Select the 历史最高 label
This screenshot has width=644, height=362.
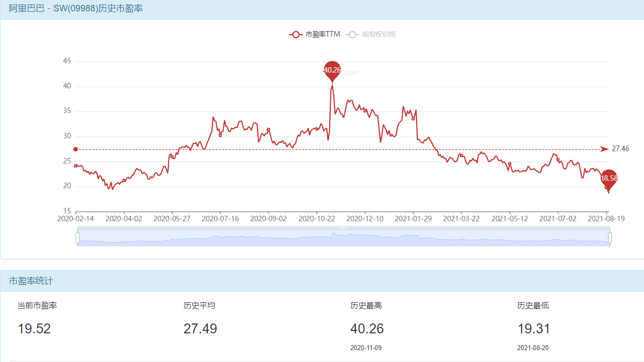click(366, 306)
